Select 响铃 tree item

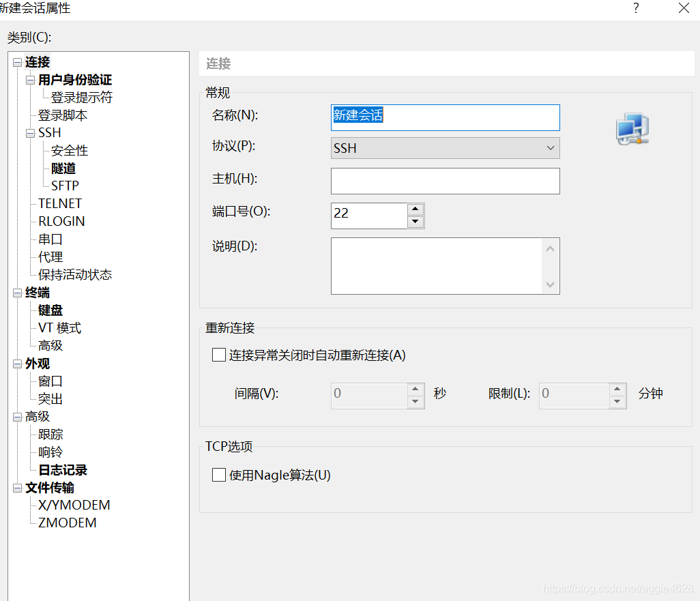[x=50, y=452]
